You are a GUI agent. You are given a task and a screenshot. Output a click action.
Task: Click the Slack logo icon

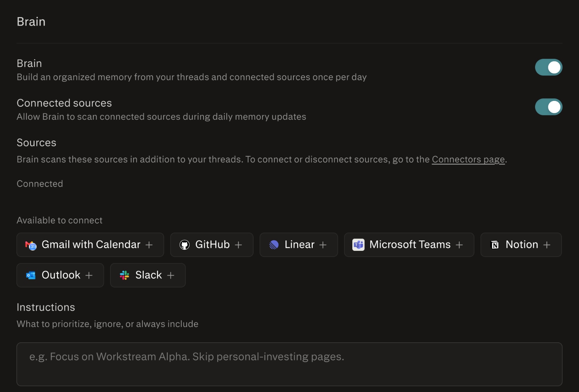click(125, 275)
